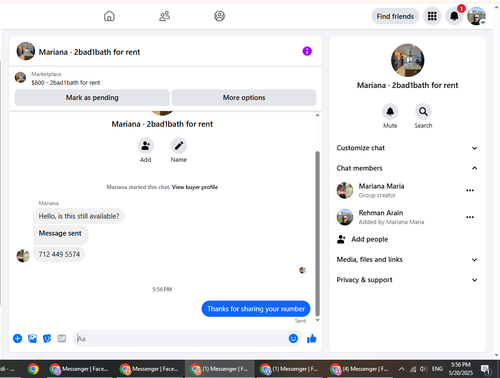Open the Groups icon in top bar
Image resolution: width=500 pixels, height=378 pixels.
[219, 16]
